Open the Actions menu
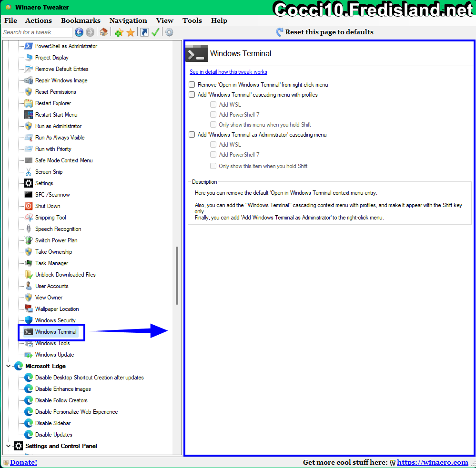Image resolution: width=476 pixels, height=468 pixels. [38, 20]
